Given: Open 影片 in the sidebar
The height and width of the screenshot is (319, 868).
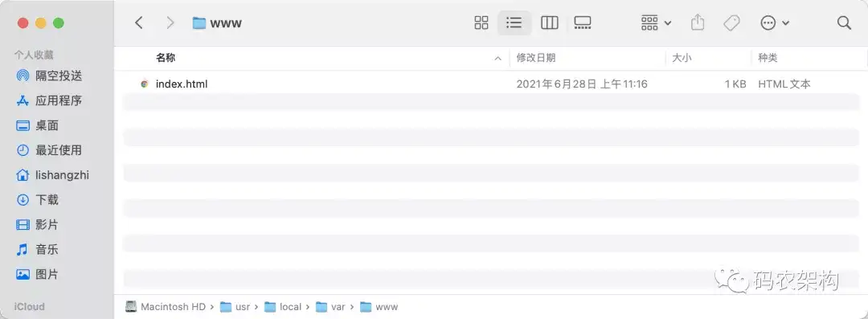Looking at the screenshot, I should click(47, 225).
